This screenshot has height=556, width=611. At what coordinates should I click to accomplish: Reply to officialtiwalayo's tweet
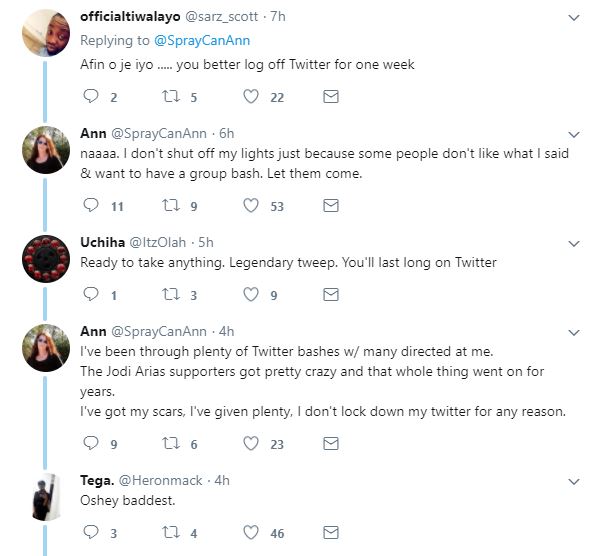pyautogui.click(x=90, y=96)
